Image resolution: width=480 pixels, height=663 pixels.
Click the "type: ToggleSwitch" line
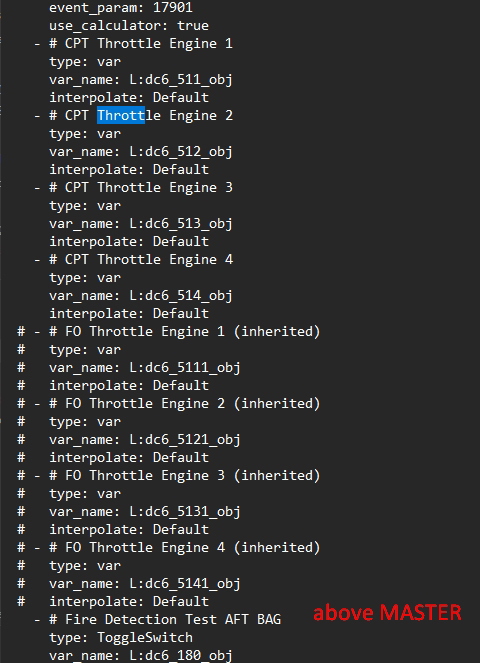click(x=121, y=638)
